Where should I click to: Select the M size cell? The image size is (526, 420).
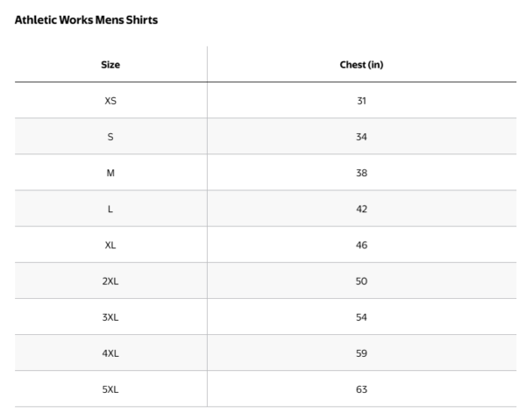click(x=110, y=173)
